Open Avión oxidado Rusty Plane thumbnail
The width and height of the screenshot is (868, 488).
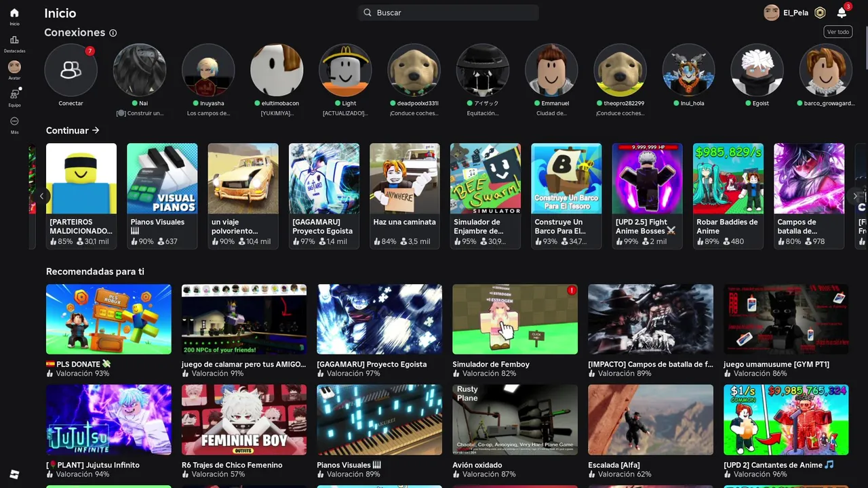[515, 420]
